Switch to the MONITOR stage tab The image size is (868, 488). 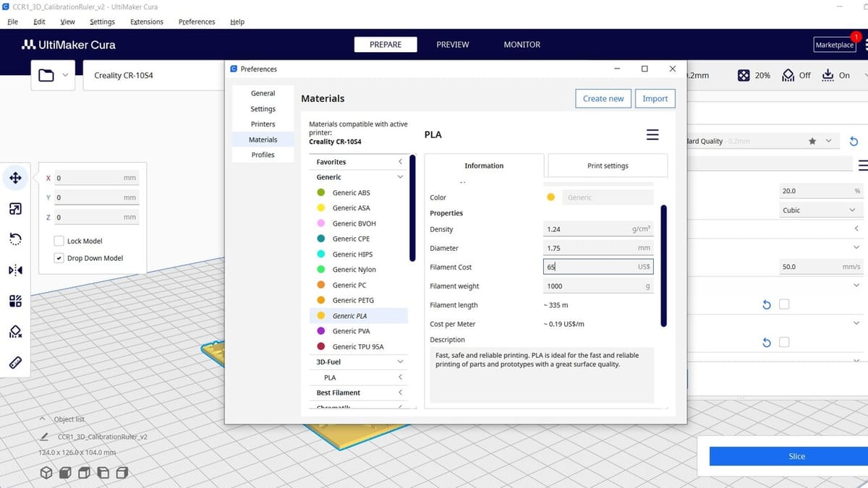(x=522, y=45)
